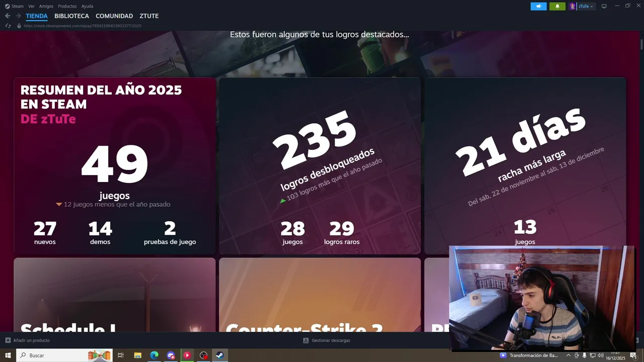Click the Añadir un producto plus icon
Screen dimensions: 644x362
pyautogui.click(x=8, y=340)
